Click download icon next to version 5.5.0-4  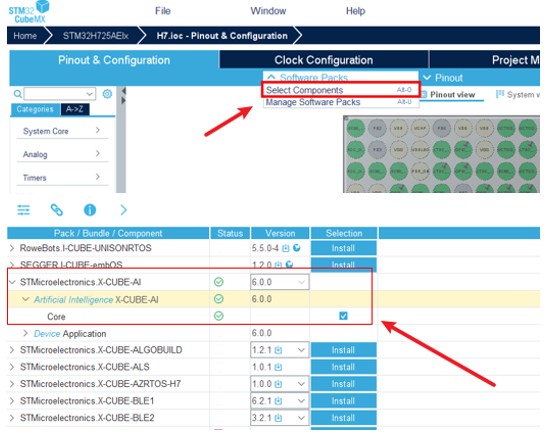pos(285,248)
